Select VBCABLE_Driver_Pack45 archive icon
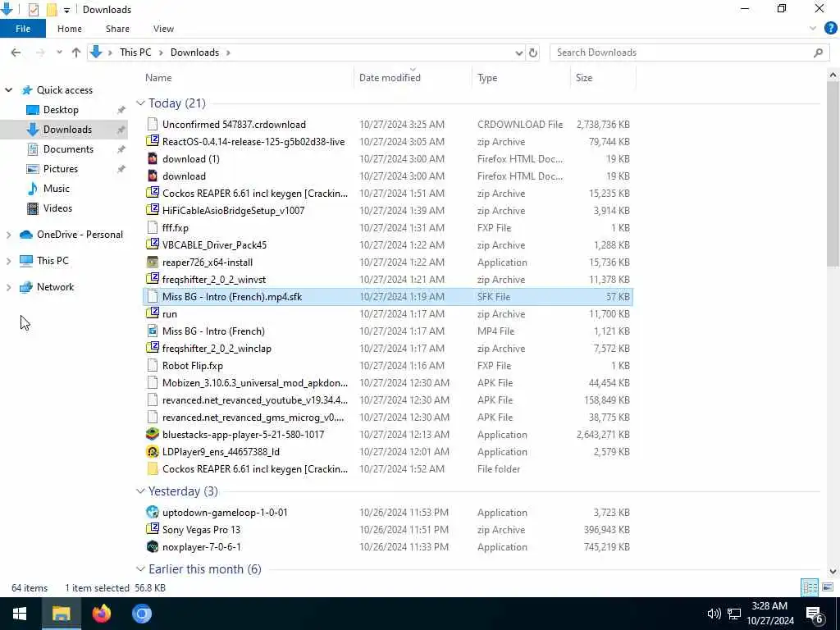Screen dimensions: 840x630 tap(153, 244)
